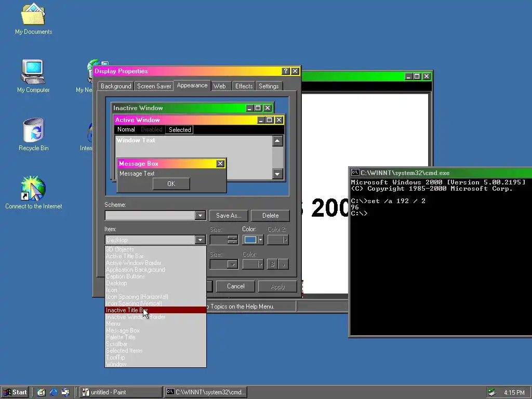532x399 pixels.
Task: Choose Active Title Bar from list
Action: pos(155,256)
